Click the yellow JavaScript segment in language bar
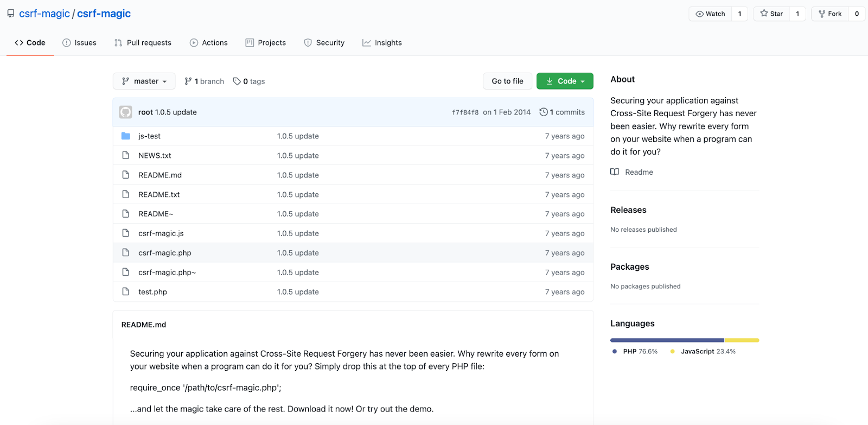 pyautogui.click(x=741, y=340)
